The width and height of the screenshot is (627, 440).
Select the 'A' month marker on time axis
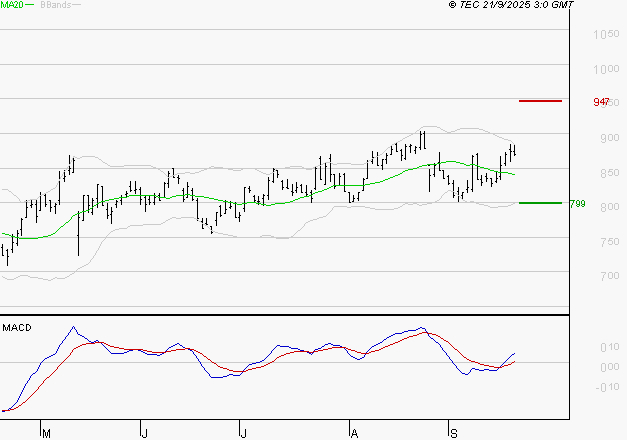[353, 432]
